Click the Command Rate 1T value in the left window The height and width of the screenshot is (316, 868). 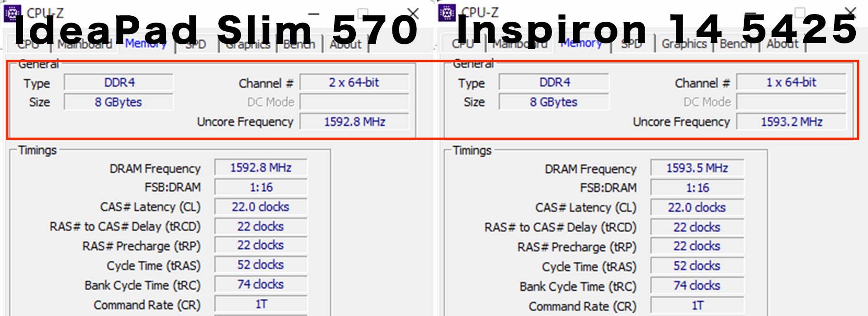pos(261,304)
